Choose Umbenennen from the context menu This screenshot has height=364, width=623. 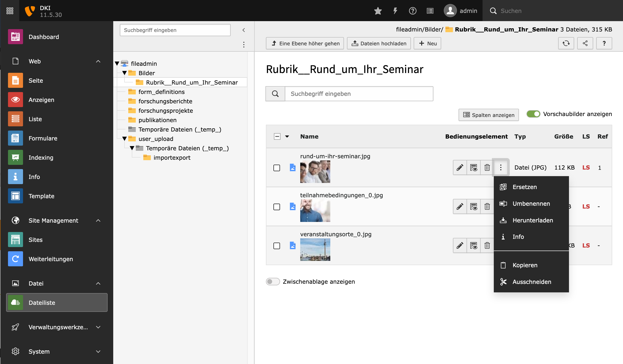pos(531,204)
